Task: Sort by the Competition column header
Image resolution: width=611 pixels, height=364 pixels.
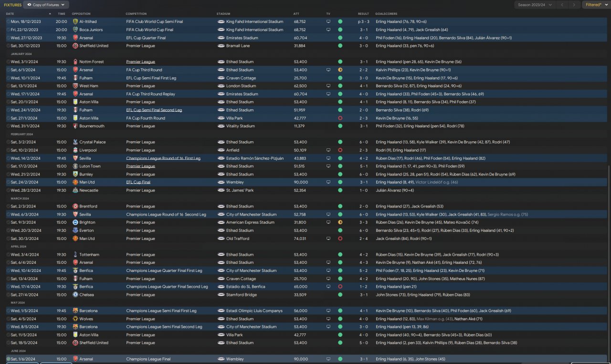Action: click(137, 14)
